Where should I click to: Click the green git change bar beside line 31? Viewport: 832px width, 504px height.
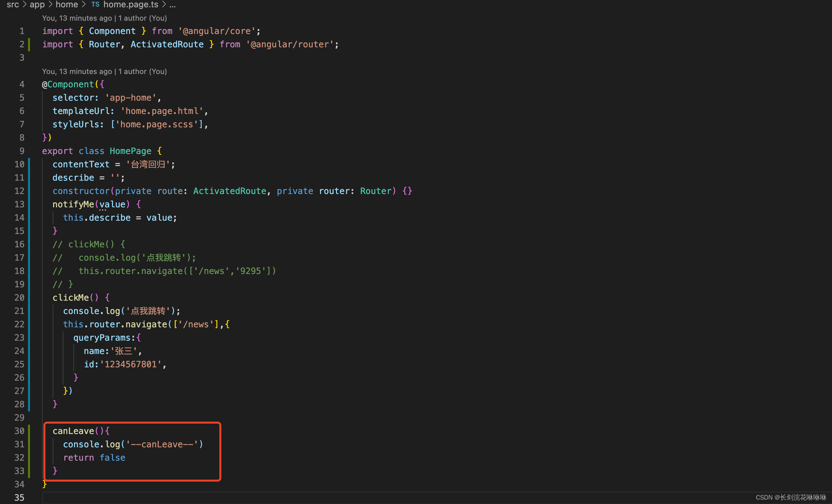pyautogui.click(x=29, y=444)
